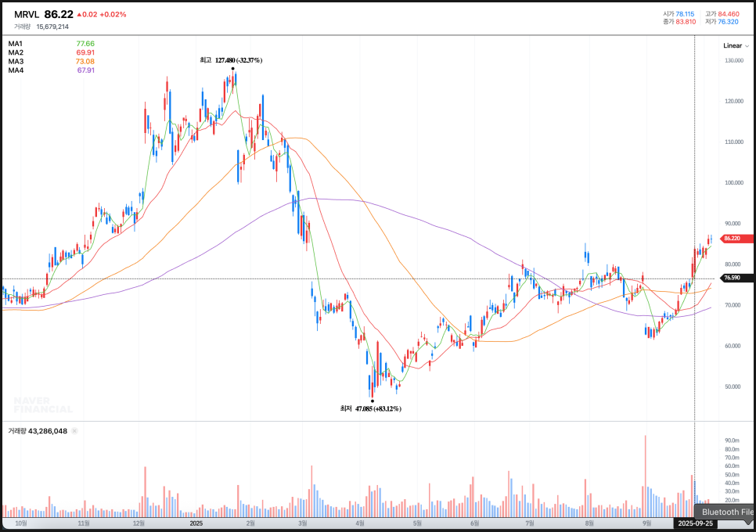756x532 pixels.
Task: Click the 종가 83.810 close value
Action: tap(679, 22)
